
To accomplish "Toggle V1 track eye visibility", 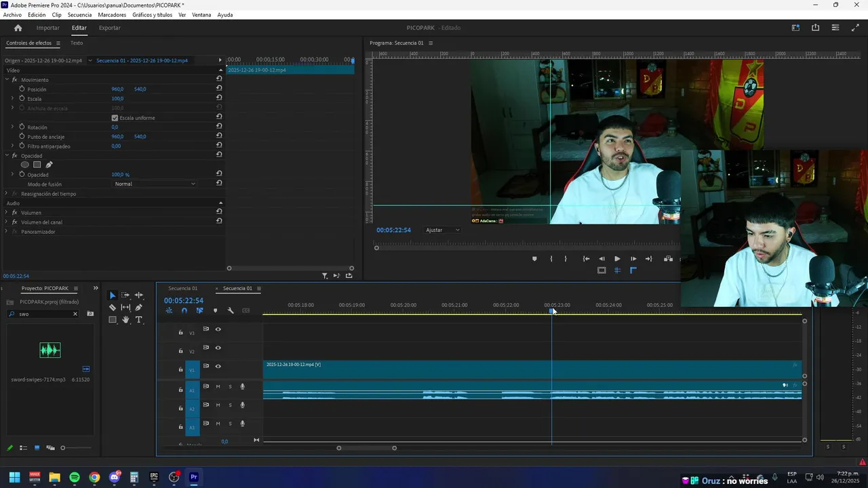I will [x=218, y=366].
